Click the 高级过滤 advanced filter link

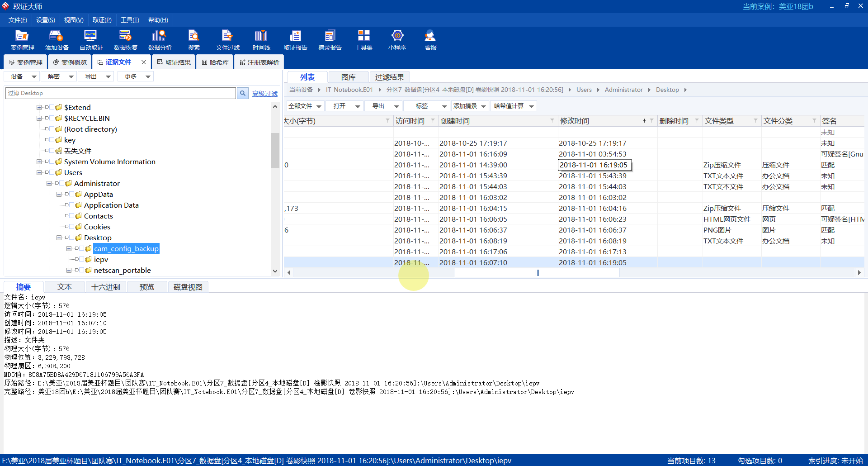pos(265,93)
